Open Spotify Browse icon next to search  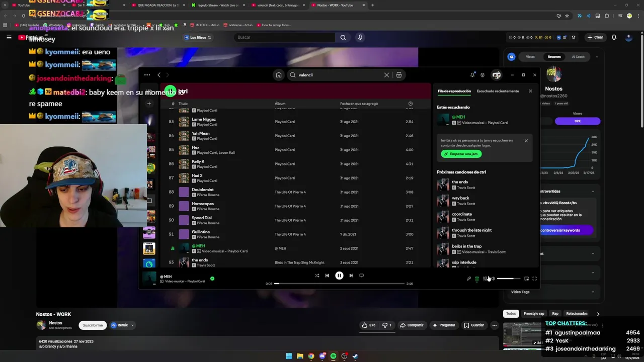tap(399, 75)
